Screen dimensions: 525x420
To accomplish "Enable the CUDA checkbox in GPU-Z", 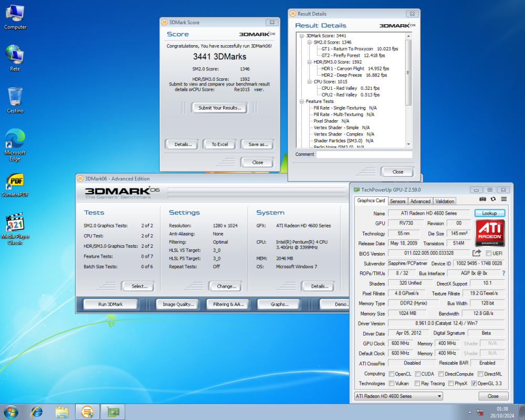I will (x=418, y=374).
